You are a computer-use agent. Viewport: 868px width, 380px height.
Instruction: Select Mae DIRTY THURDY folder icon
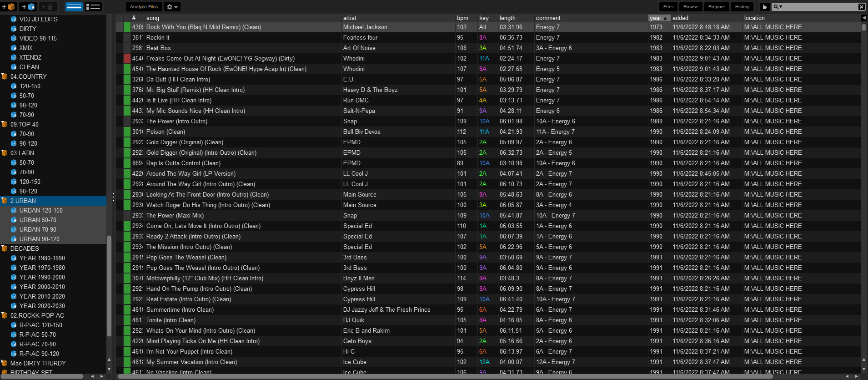[5, 363]
